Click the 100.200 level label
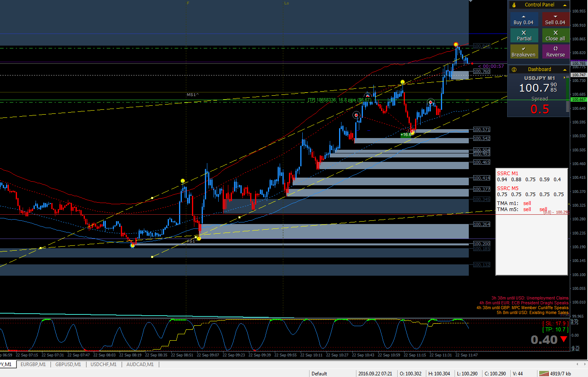This screenshot has width=588, height=377. [481, 244]
